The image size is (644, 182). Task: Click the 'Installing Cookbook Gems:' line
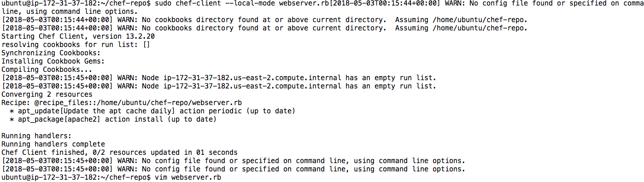click(53, 61)
